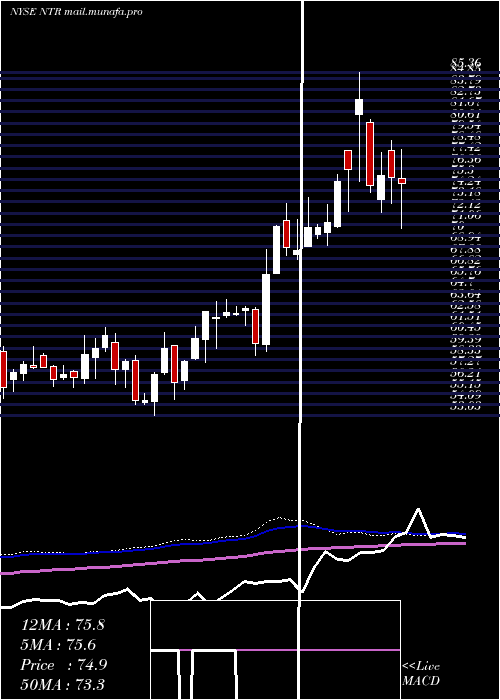The image size is (500, 700).
Task: Click the 50MA : 73.3 readout
Action: (x=62, y=684)
